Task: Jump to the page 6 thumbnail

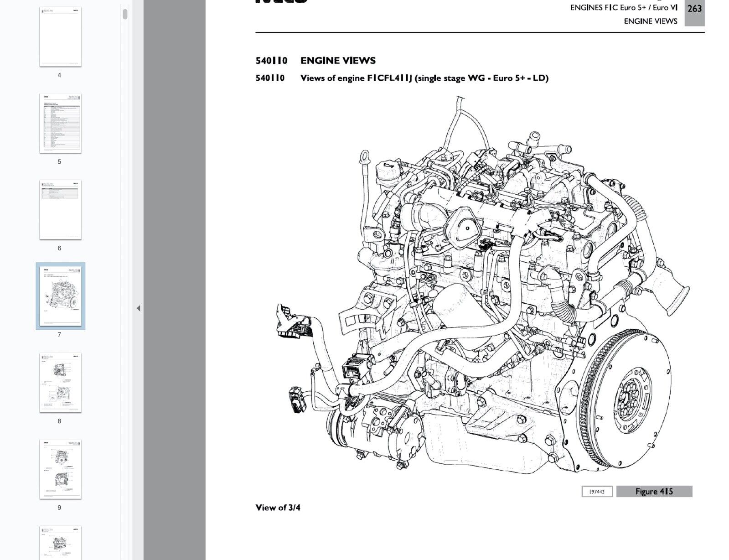Action: (x=60, y=210)
